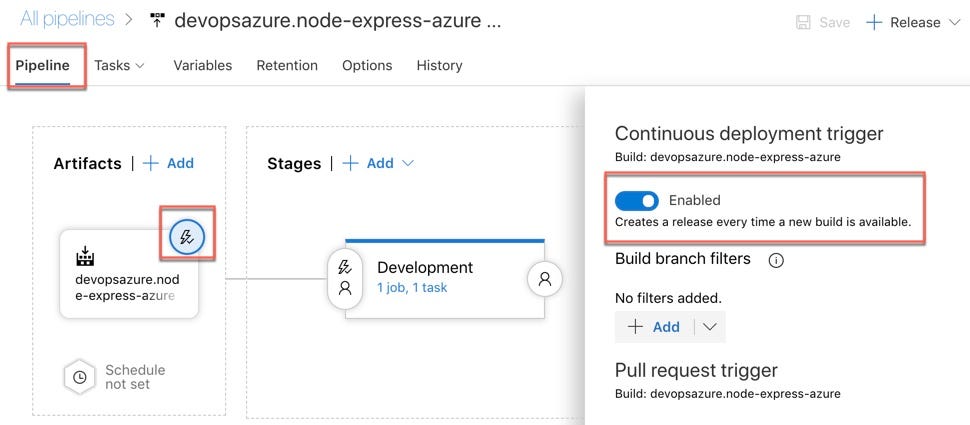Screen dimensions: 970x425
Task: Expand the Tasks tab dropdown chevron
Action: point(139,66)
